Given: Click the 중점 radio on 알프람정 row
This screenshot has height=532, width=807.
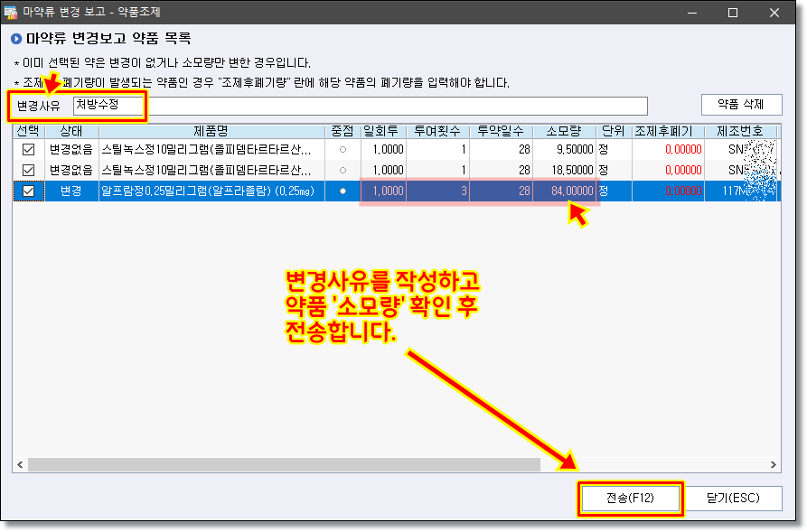Looking at the screenshot, I should [343, 191].
